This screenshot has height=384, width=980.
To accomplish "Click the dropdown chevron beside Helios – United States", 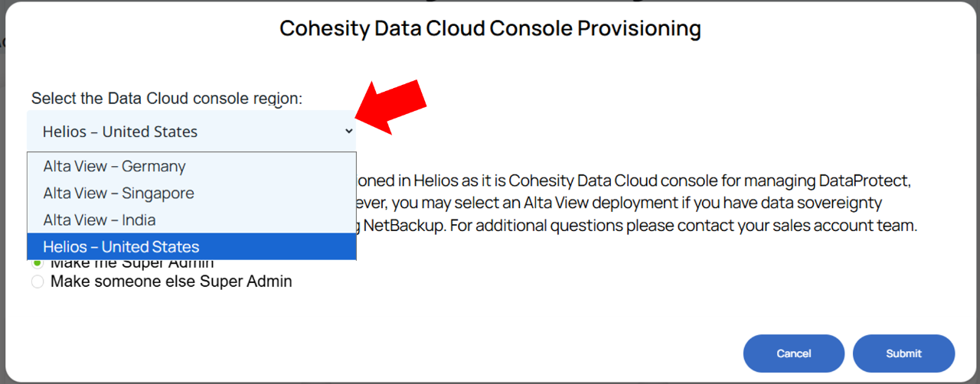I will (x=348, y=132).
